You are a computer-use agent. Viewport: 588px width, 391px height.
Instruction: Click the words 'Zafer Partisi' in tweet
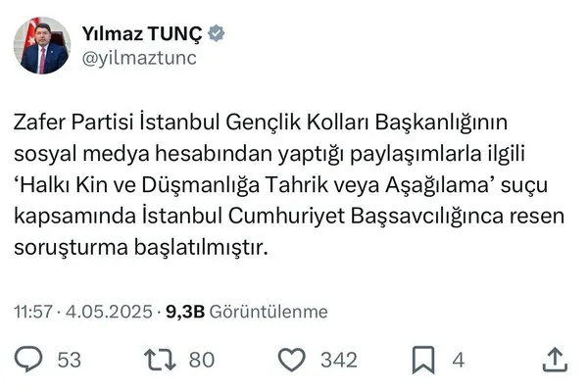click(x=73, y=122)
